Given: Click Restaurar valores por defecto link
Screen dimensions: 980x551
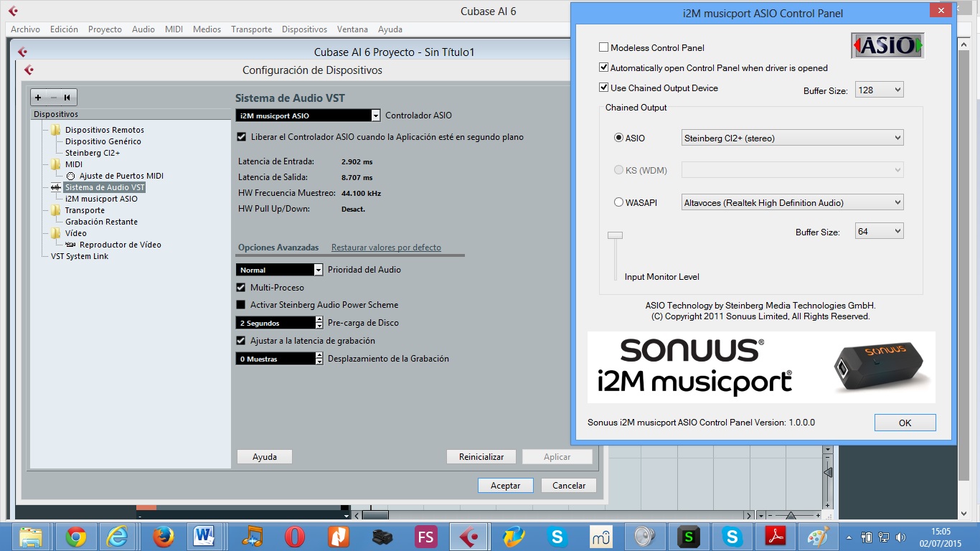Looking at the screenshot, I should pyautogui.click(x=386, y=248).
